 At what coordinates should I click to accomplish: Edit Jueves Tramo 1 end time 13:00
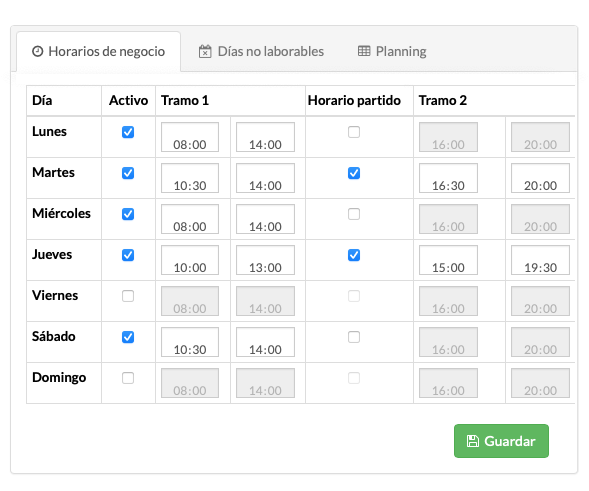click(x=265, y=260)
